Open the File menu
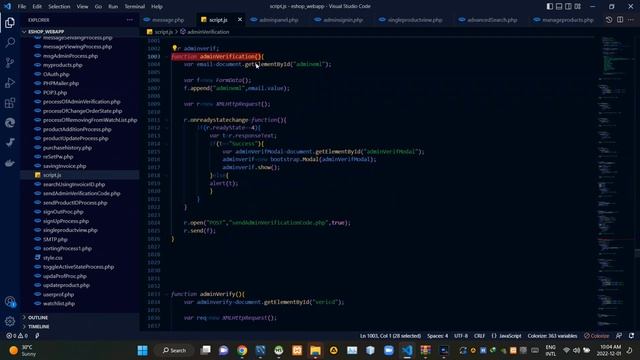The width and height of the screenshot is (640, 360). (x=22, y=7)
